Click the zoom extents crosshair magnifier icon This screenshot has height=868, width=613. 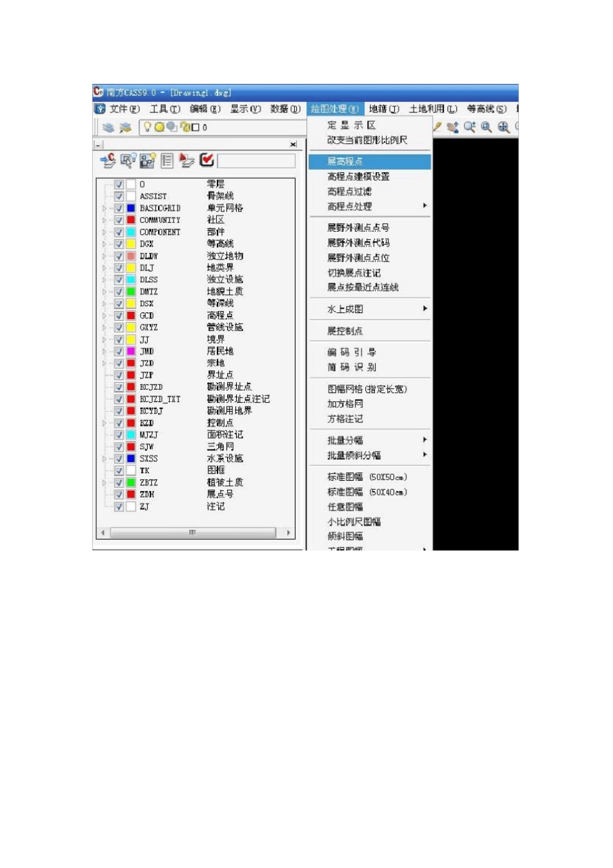tap(504, 127)
